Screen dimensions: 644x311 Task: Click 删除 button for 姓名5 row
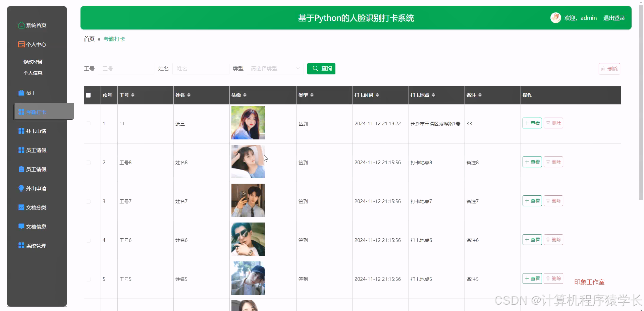click(x=553, y=278)
